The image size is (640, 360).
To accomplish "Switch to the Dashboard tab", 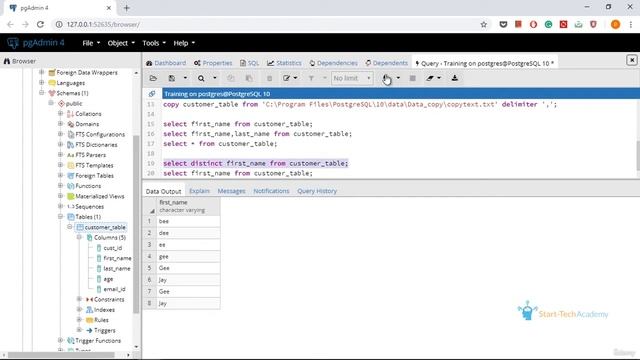I will click(x=166, y=63).
